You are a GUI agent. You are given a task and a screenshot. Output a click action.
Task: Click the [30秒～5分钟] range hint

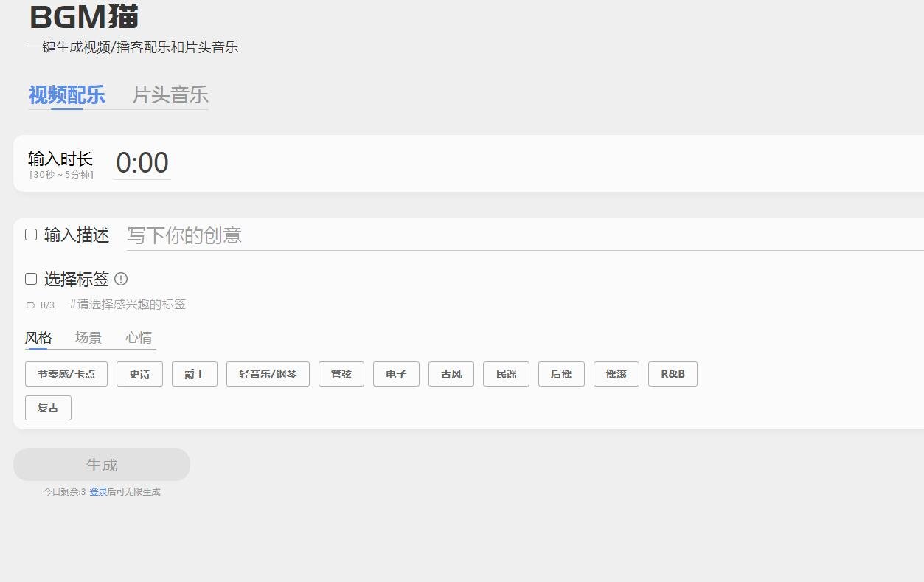(x=62, y=175)
